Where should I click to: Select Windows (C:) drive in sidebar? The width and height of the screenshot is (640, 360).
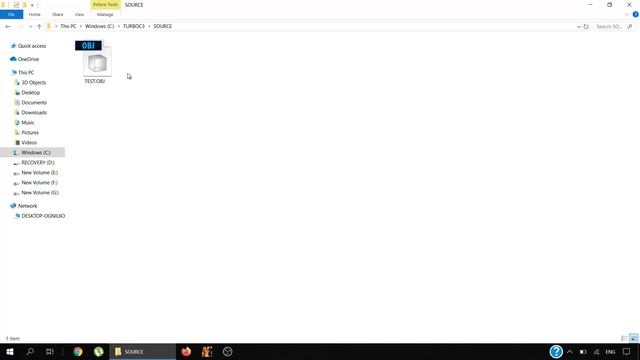tap(36, 153)
